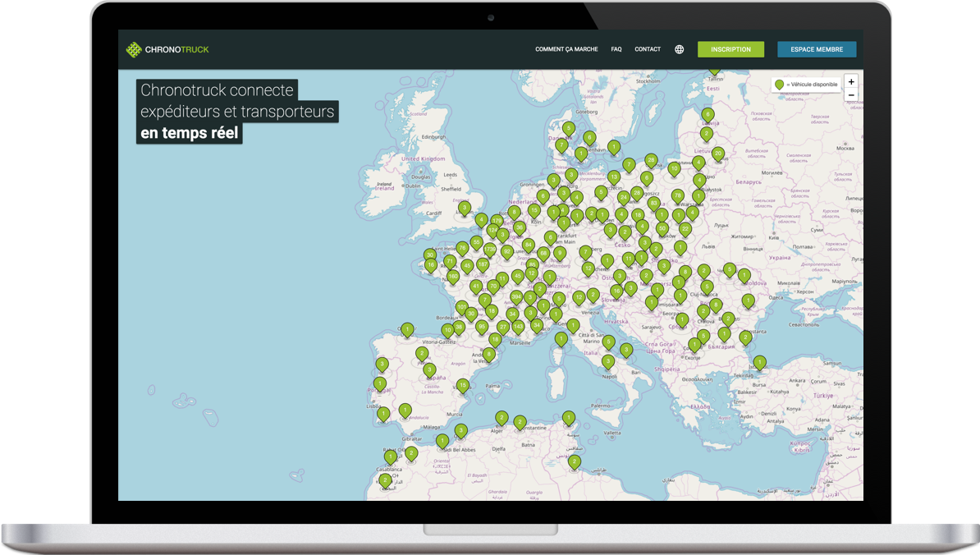Screen dimensions: 980x555
Task: Open the 143 marker near Marseille
Action: tap(518, 326)
